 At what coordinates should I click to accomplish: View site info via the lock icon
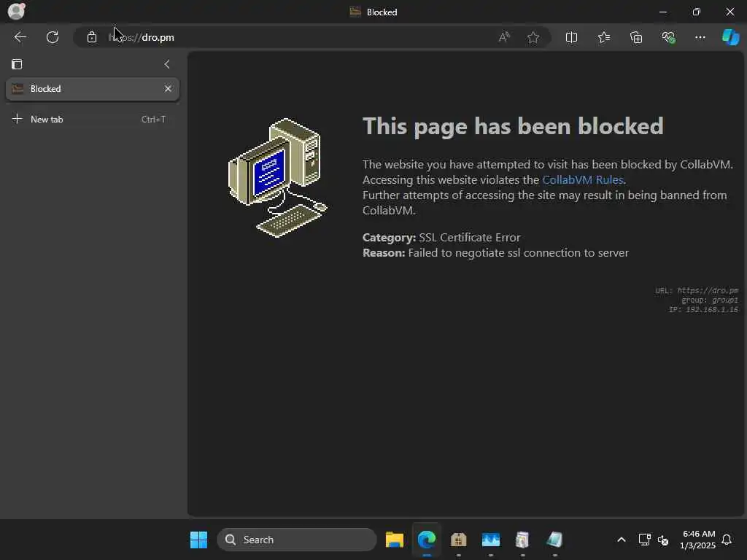pos(91,37)
